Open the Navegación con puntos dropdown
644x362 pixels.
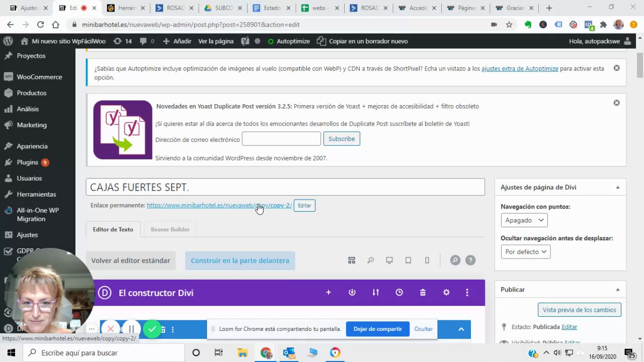pyautogui.click(x=524, y=220)
